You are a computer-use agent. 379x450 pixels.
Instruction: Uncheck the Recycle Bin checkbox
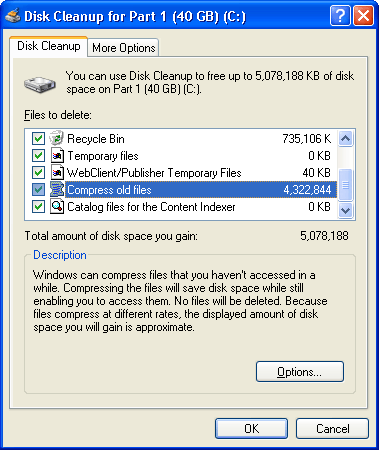pyautogui.click(x=38, y=138)
